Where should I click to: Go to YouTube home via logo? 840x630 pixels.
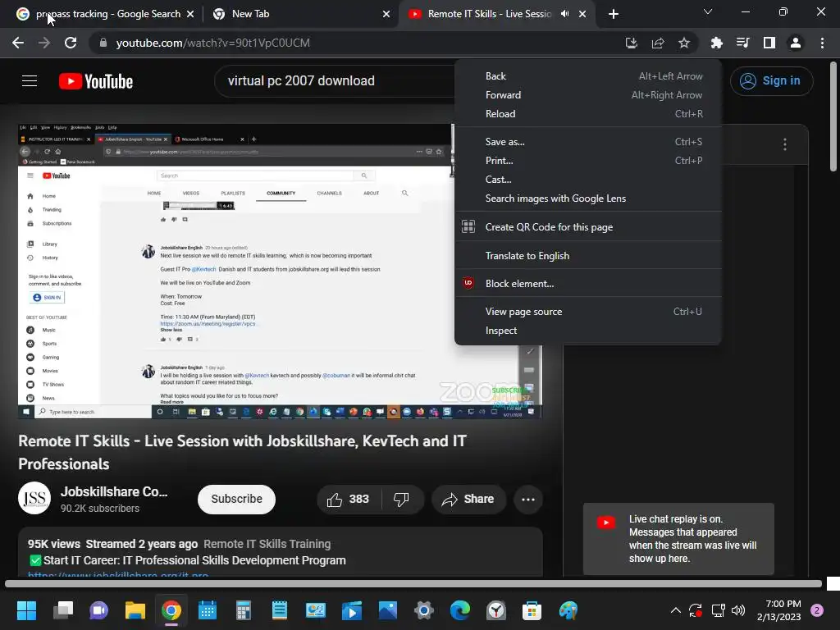96,81
